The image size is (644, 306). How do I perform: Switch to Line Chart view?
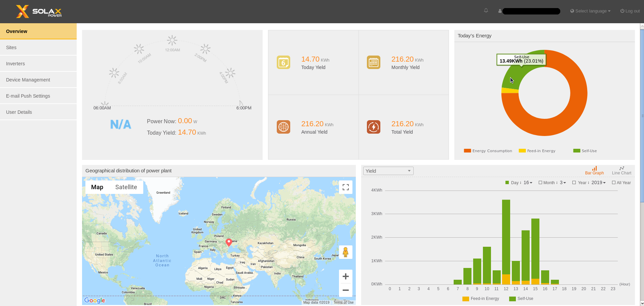tap(621, 170)
